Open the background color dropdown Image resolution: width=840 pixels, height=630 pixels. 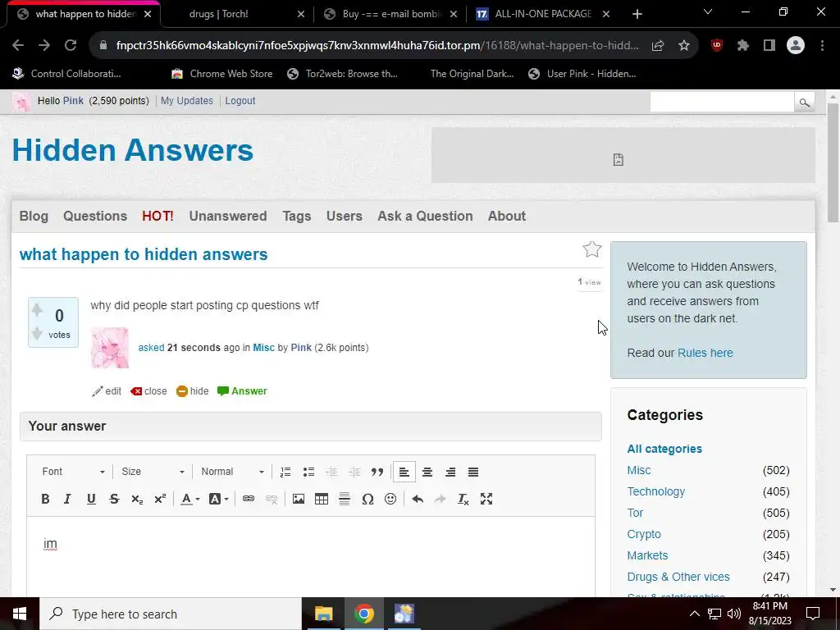coord(218,500)
